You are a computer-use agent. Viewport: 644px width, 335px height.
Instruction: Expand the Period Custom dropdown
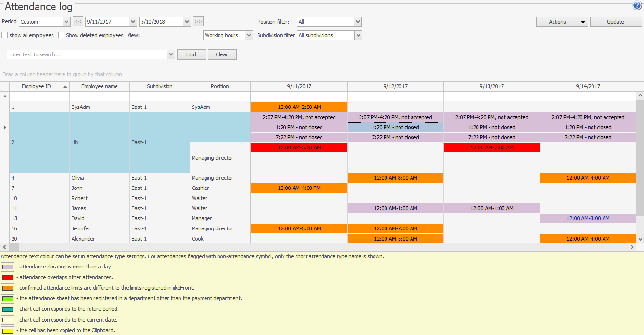(66, 22)
